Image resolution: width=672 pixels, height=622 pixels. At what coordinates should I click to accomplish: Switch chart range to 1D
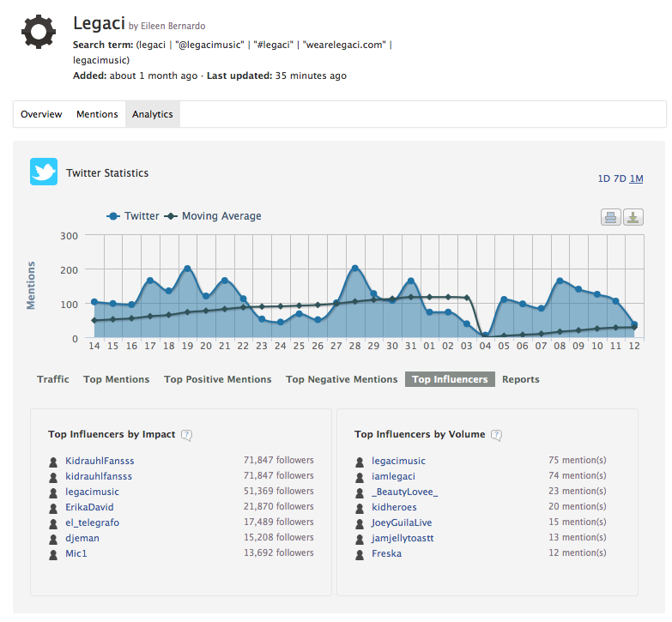coord(603,178)
